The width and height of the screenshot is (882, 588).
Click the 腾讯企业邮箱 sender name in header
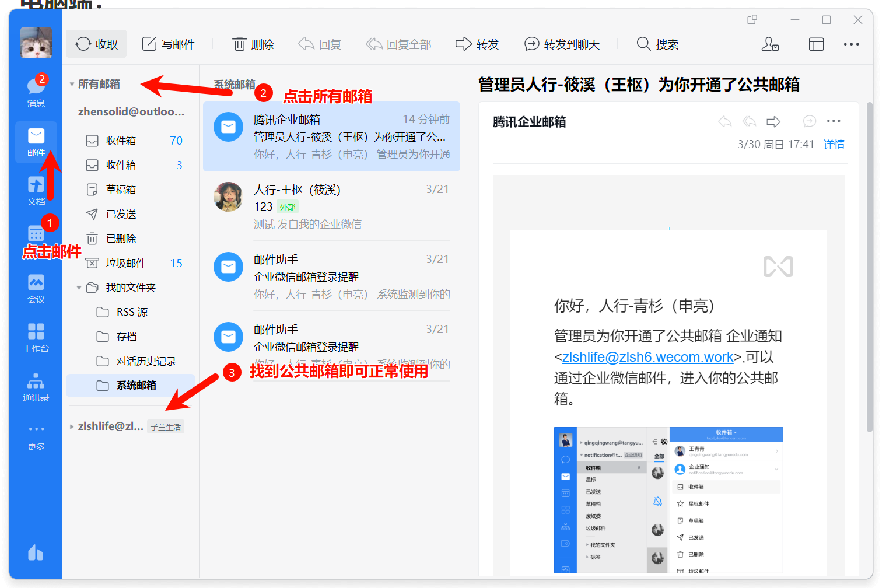click(x=530, y=122)
